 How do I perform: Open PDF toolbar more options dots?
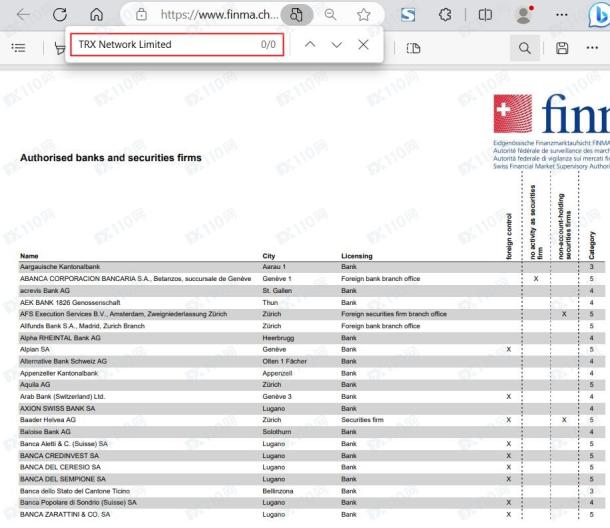pyautogui.click(x=592, y=48)
